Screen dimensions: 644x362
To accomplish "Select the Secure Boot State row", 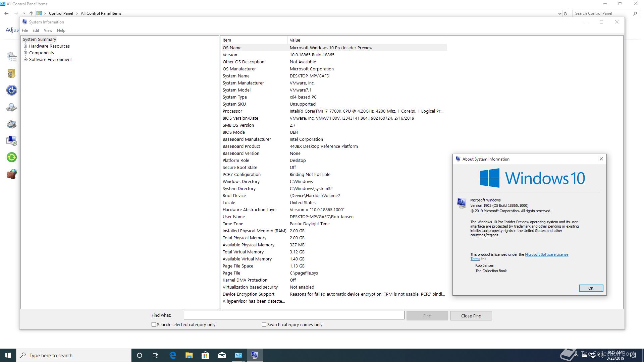I will pyautogui.click(x=334, y=167).
